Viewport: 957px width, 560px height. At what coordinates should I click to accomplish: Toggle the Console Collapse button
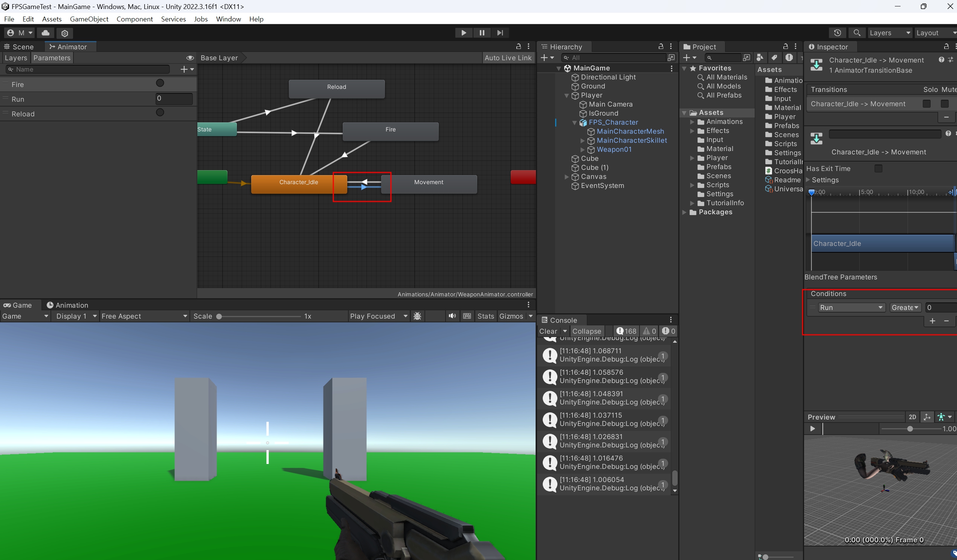pyautogui.click(x=587, y=331)
